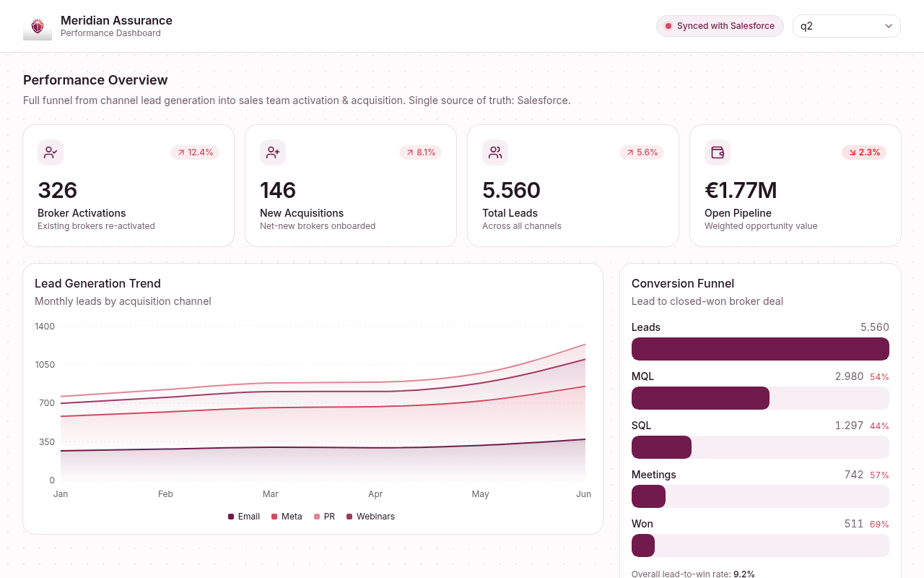Click the Meridian Assurance logo icon

[x=38, y=26]
